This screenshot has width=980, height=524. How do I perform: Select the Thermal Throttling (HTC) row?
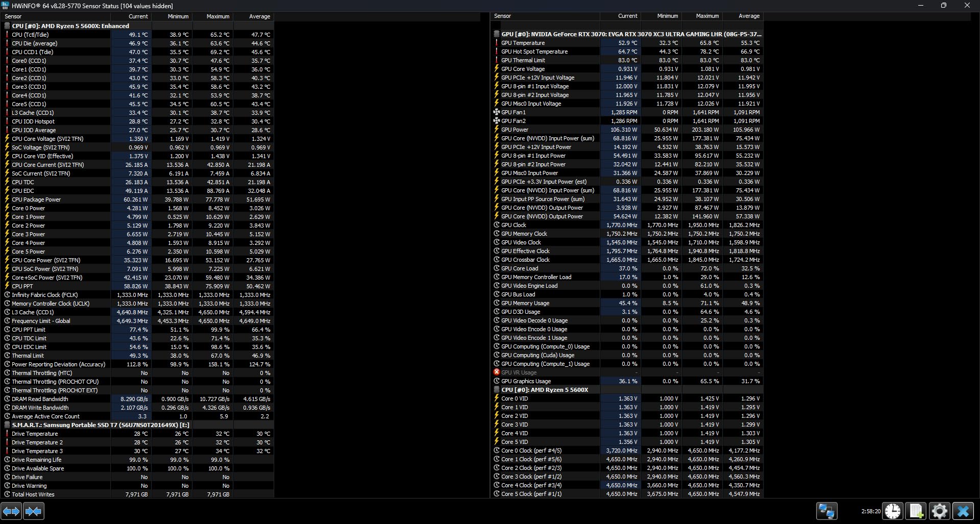coord(42,373)
